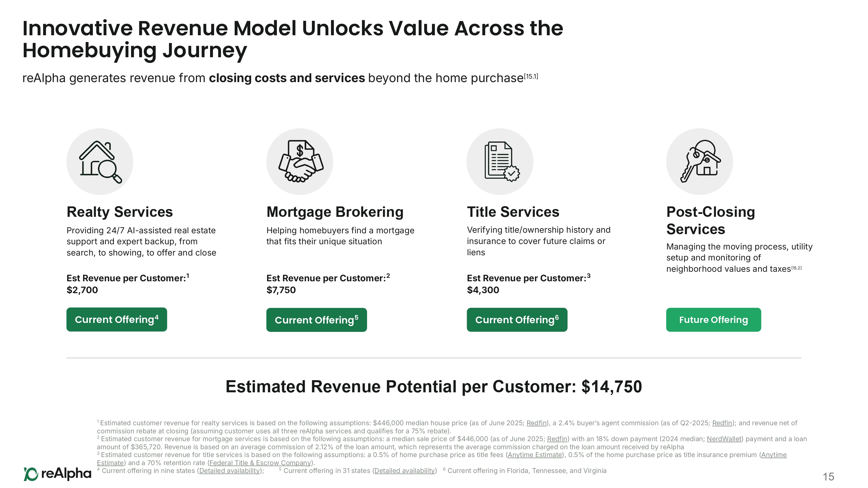Click the house with magnifying glass icon
Viewport: 868px width, 488px height.
pyautogui.click(x=100, y=162)
